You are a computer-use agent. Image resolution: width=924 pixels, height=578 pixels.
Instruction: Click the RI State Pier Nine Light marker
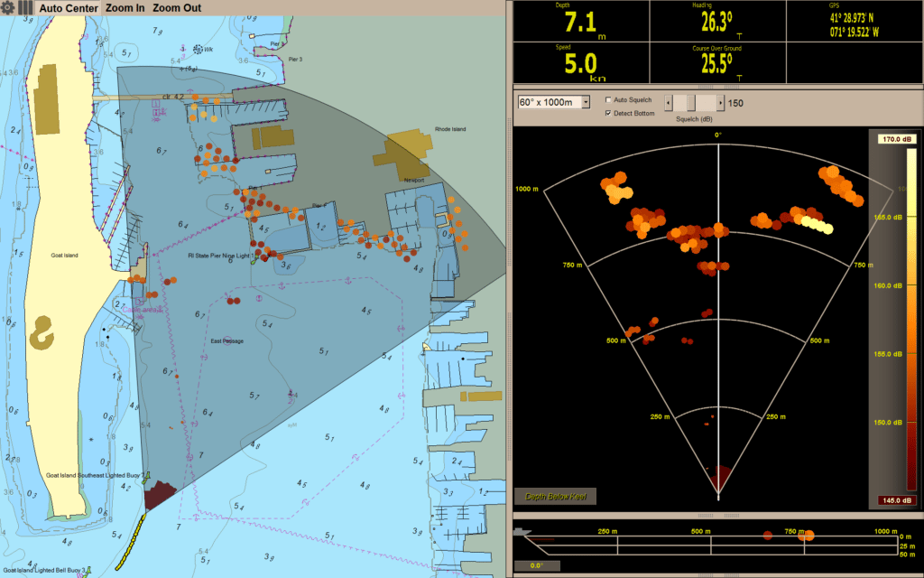pos(255,258)
